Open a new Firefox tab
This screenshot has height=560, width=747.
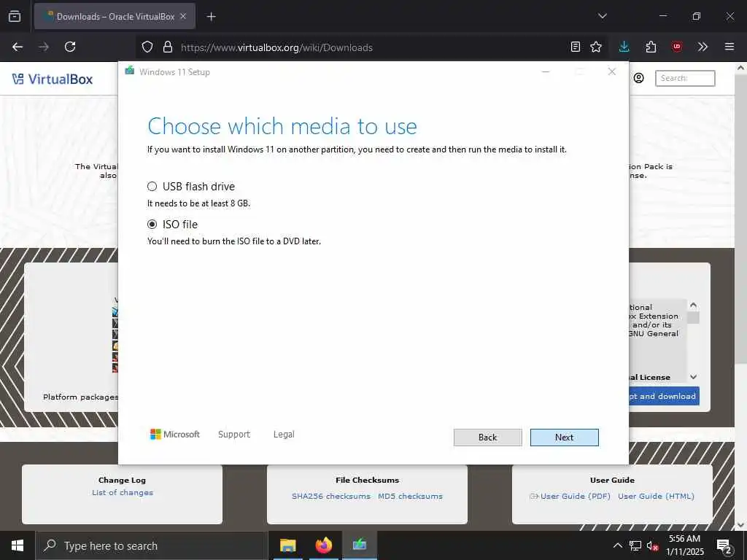coord(211,17)
